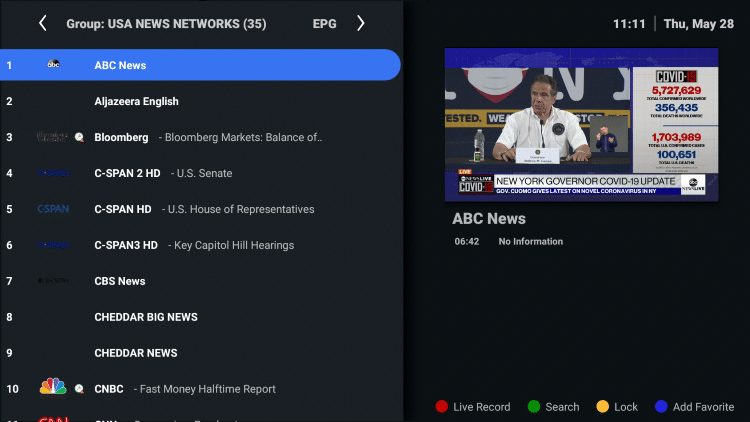Click the red Live Record dot
750x422 pixels.
click(x=441, y=407)
